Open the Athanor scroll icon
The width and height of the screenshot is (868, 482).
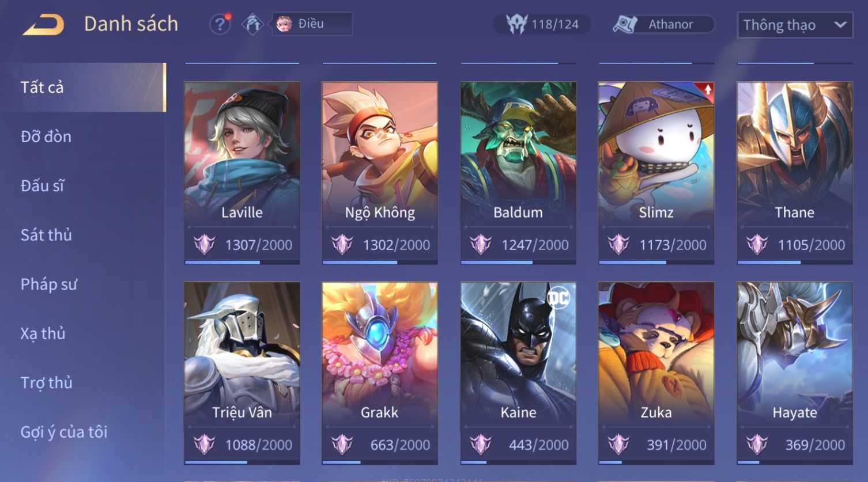click(625, 24)
